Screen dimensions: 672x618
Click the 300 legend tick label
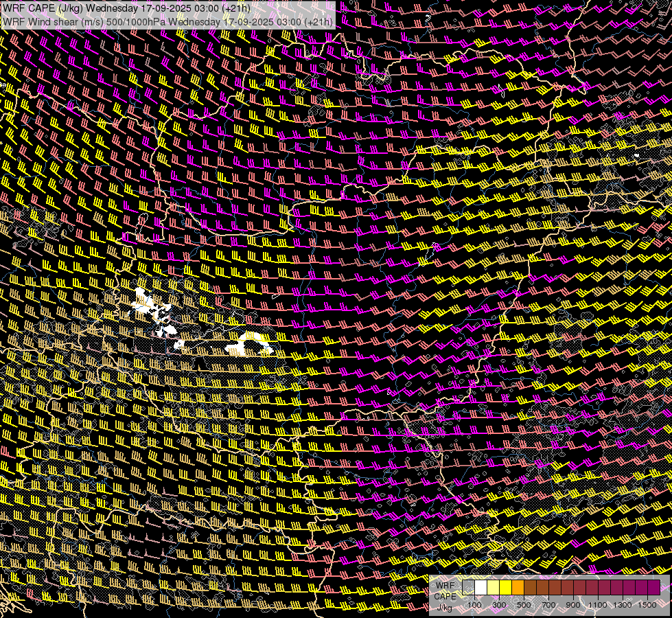pos(499,605)
